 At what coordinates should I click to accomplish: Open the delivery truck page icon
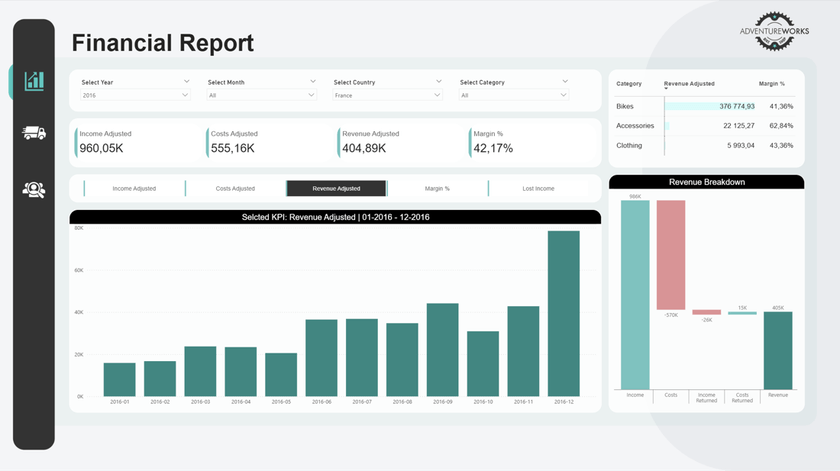coord(34,132)
